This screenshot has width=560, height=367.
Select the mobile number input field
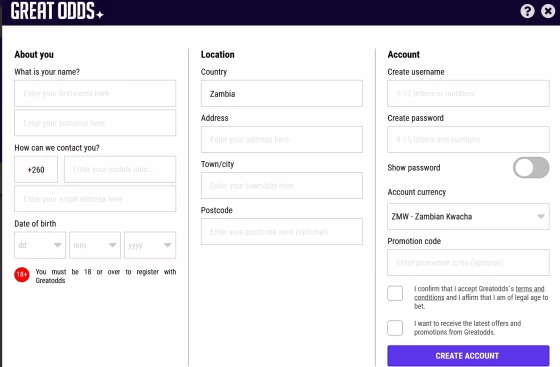point(120,169)
